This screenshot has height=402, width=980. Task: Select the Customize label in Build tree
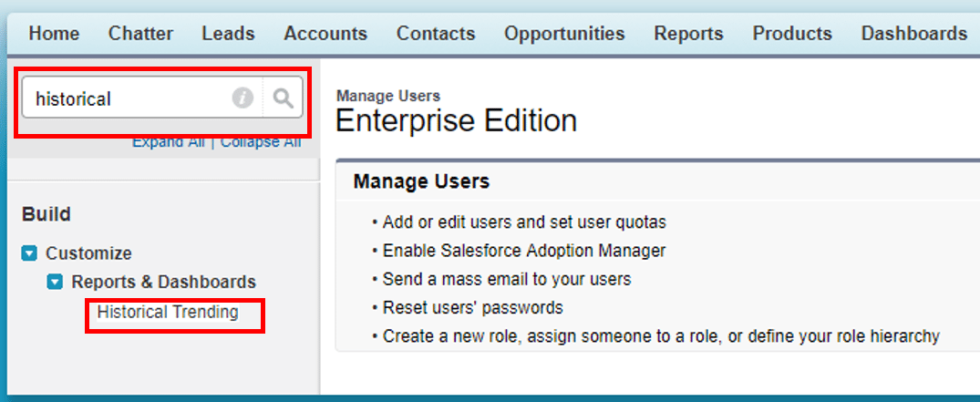tap(88, 253)
